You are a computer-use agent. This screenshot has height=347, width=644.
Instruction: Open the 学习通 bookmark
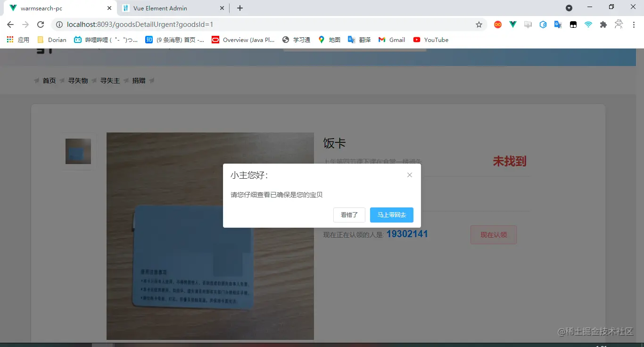pos(296,40)
